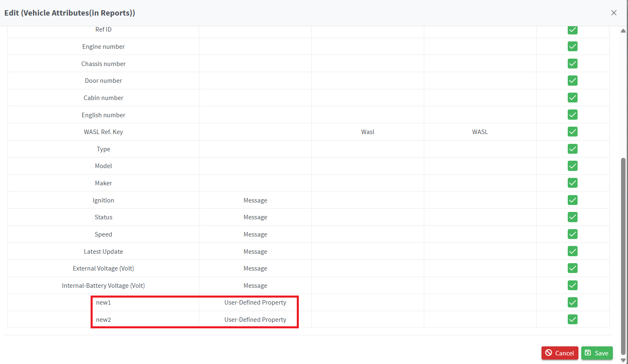The image size is (628, 364).
Task: Toggle the Chassis number checkbox
Action: click(572, 64)
